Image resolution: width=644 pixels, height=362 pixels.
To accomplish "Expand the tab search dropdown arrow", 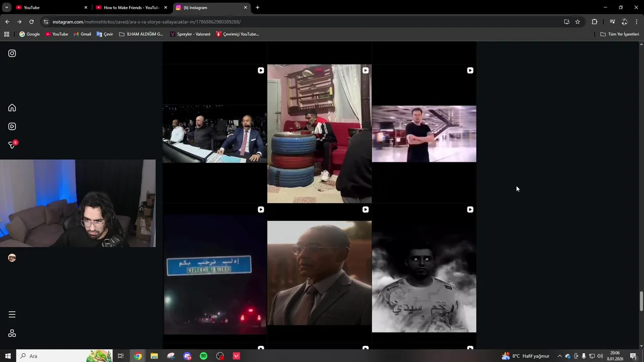I will point(7,8).
